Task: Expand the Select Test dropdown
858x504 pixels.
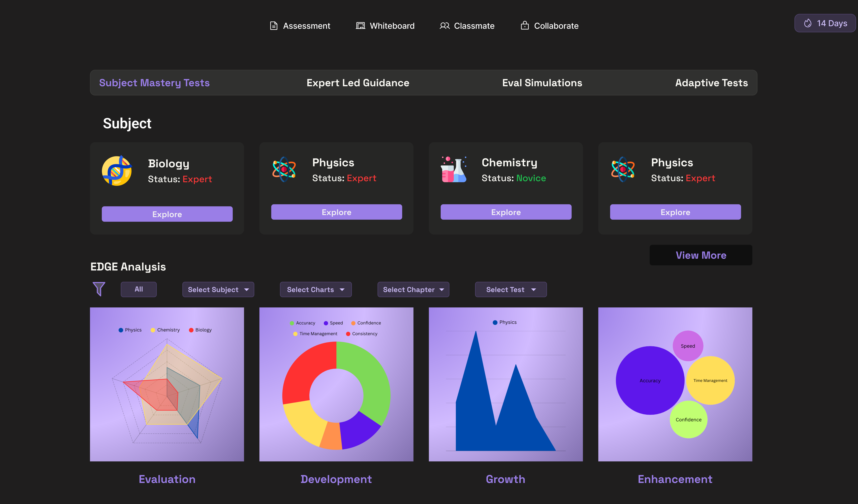Action: point(511,290)
